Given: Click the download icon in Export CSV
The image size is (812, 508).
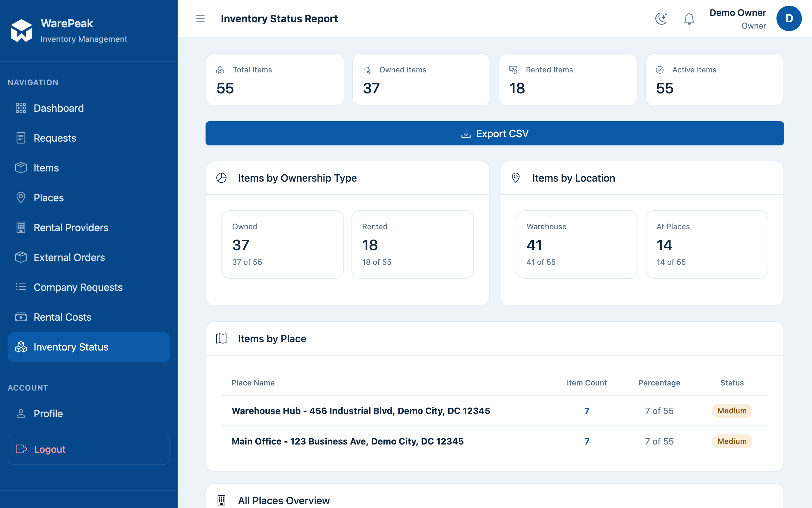Looking at the screenshot, I should point(466,133).
